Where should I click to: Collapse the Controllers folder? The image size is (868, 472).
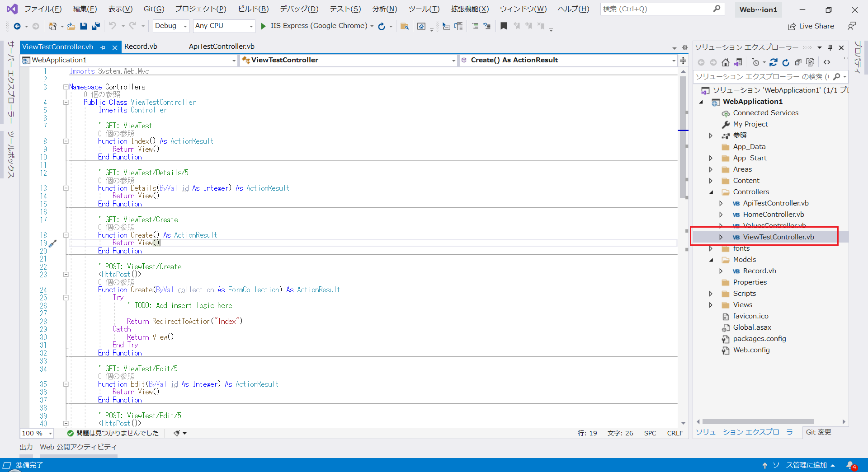711,192
